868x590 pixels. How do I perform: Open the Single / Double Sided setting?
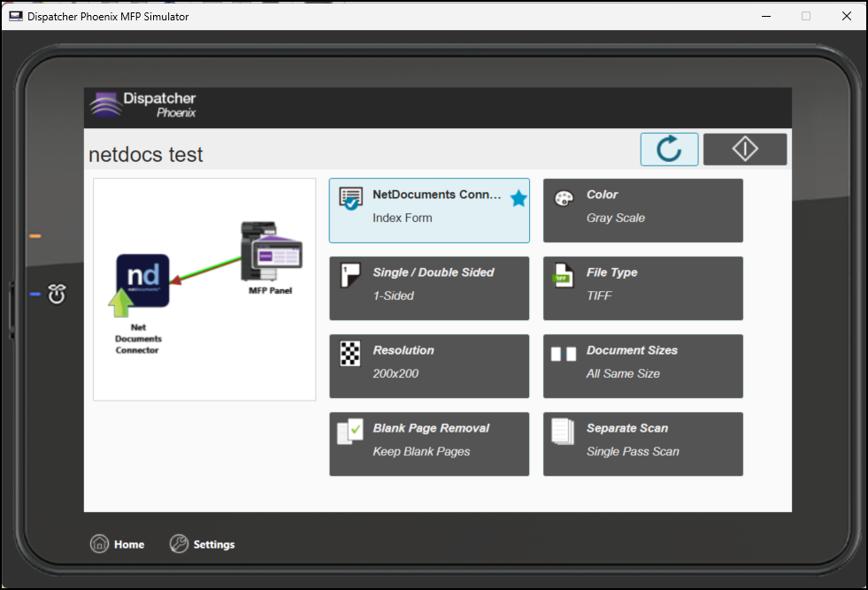click(429, 288)
